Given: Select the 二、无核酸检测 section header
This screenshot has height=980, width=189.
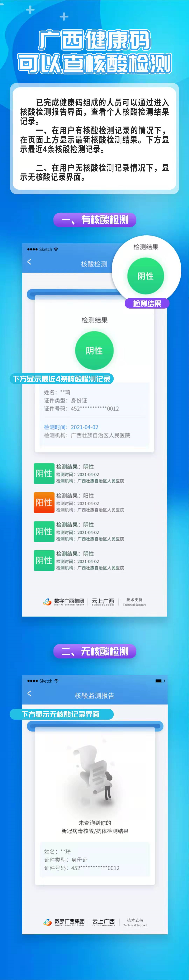Looking at the screenshot, I should click(95, 651).
